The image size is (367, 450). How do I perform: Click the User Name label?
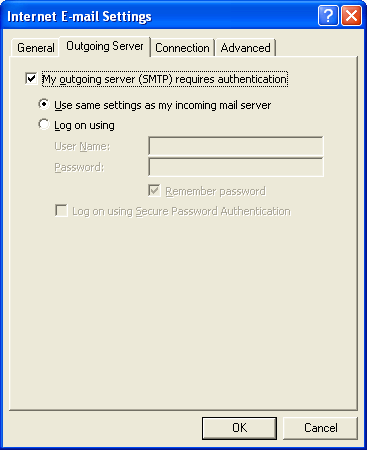point(82,146)
